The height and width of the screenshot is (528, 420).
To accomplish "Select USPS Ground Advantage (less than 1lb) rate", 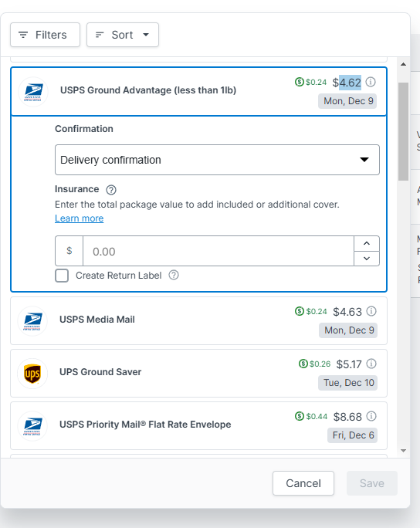I will tap(198, 92).
